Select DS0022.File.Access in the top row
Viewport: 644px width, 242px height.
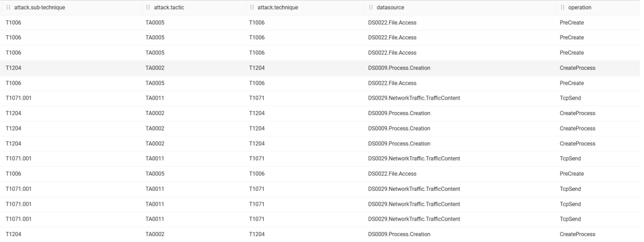392,23
